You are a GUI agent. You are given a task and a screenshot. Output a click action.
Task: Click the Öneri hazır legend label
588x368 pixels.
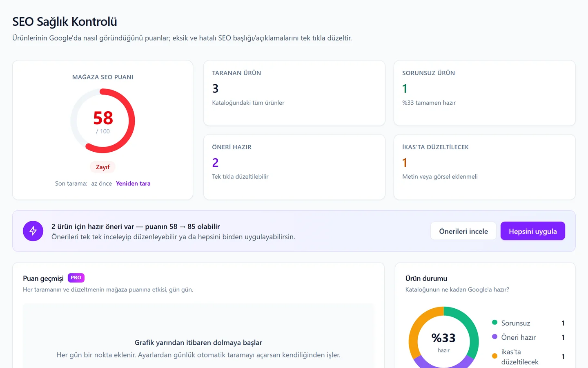coord(519,337)
